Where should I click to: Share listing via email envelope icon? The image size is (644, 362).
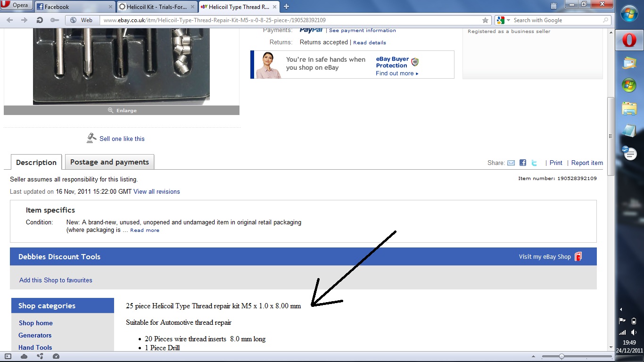coord(511,163)
